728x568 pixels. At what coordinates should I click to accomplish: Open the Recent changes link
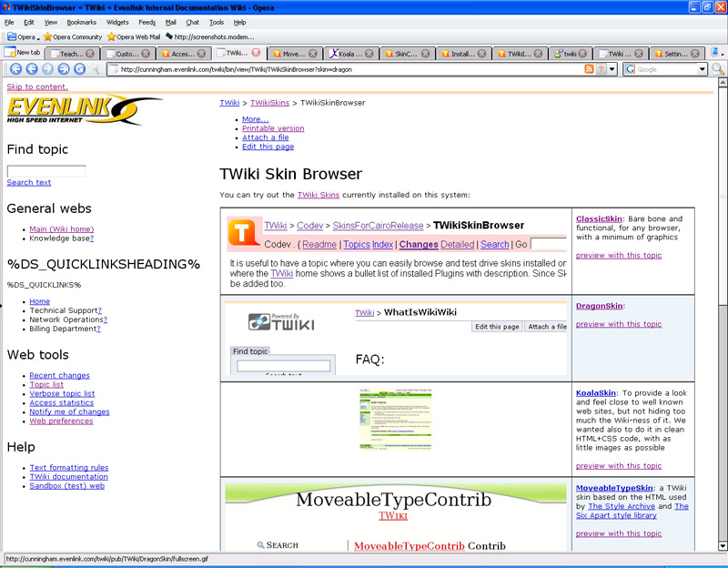[x=59, y=375]
